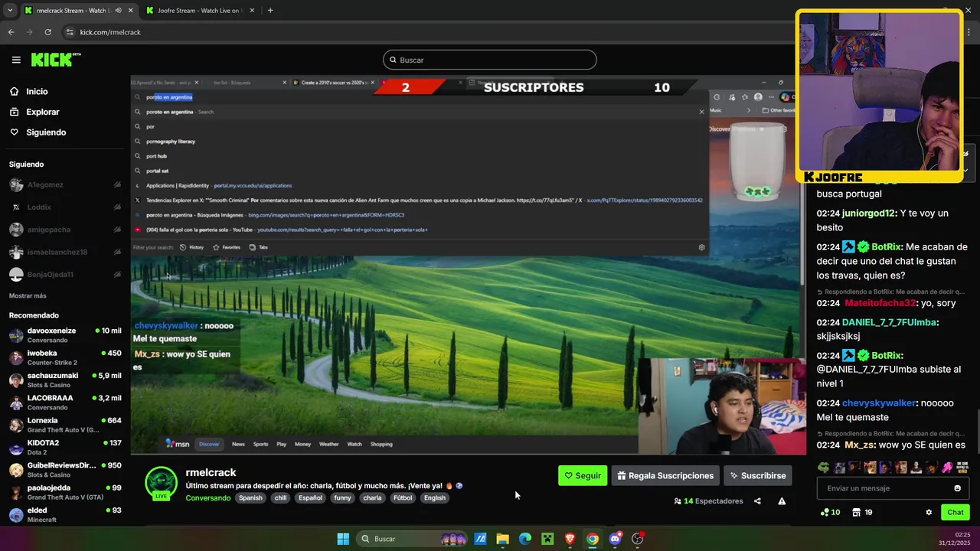Click the Buscar search field on Kick
This screenshot has width=980, height=551.
click(x=489, y=60)
